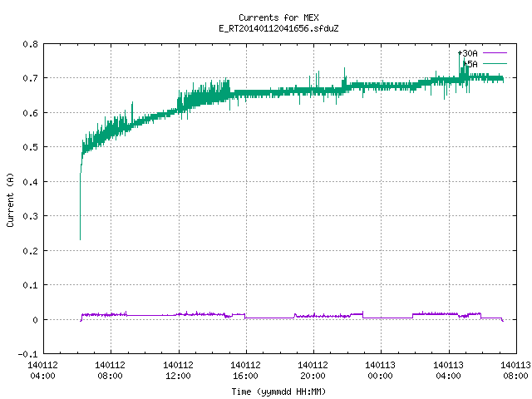Click the '0.4' y-axis tick label
The image size is (532, 399).
click(30, 182)
